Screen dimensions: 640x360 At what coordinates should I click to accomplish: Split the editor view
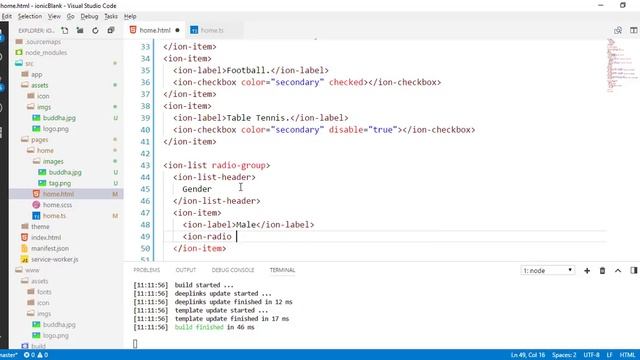(x=633, y=30)
